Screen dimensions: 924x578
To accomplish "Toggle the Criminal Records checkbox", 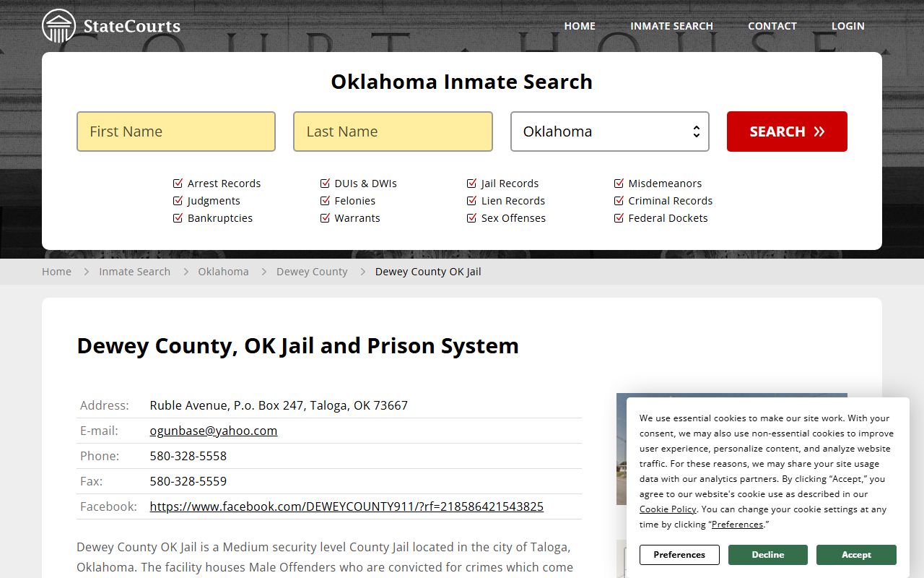I will point(619,201).
